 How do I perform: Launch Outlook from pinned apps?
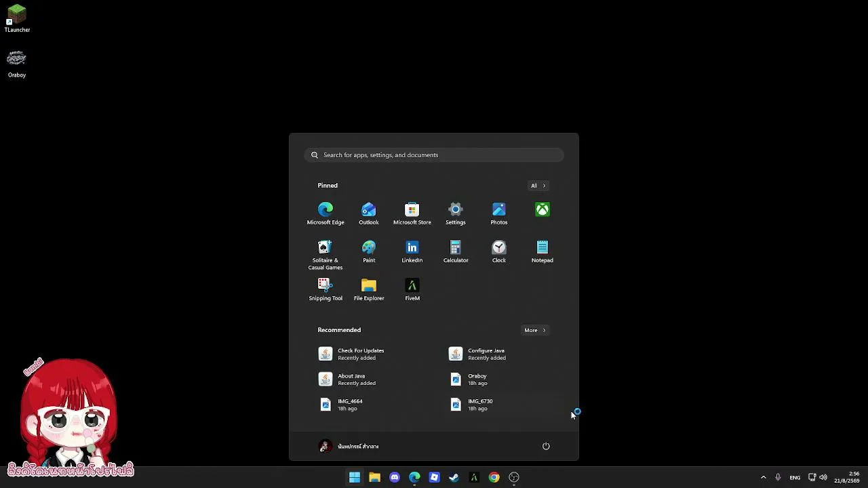pyautogui.click(x=369, y=213)
